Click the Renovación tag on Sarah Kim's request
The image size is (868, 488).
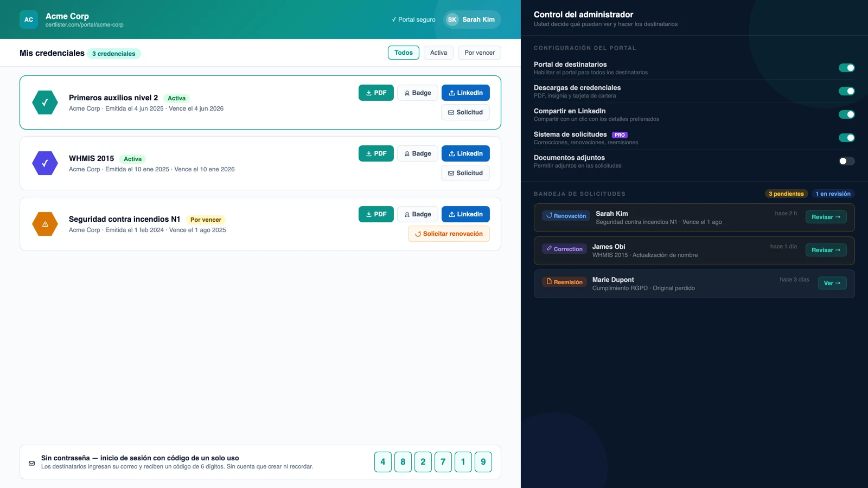566,216
